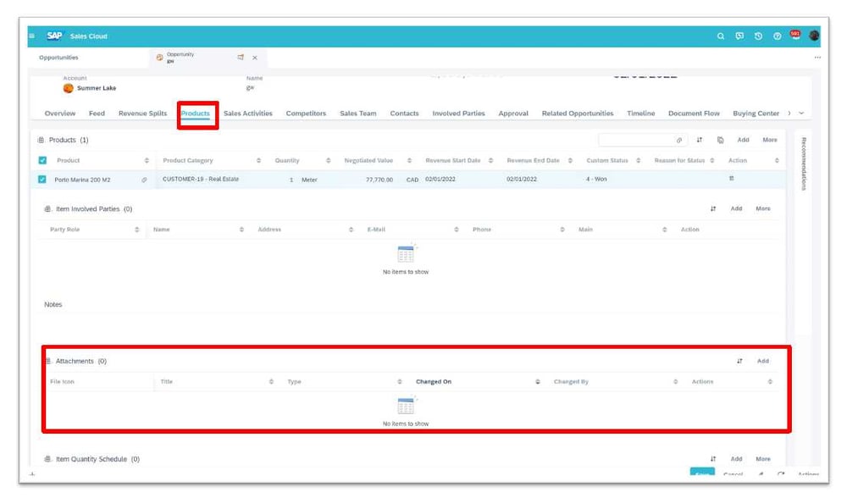Open the search icon in header
847x504 pixels.
point(721,36)
